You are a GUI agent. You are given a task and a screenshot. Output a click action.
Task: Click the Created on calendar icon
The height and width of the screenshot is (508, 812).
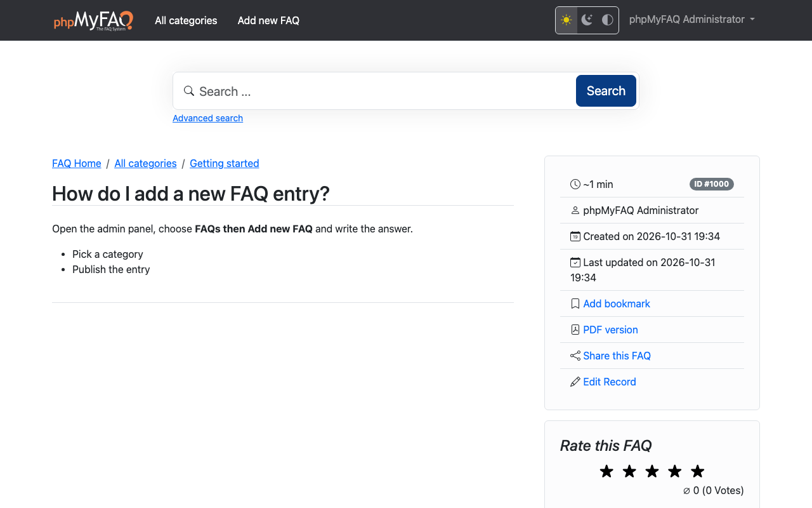575,236
